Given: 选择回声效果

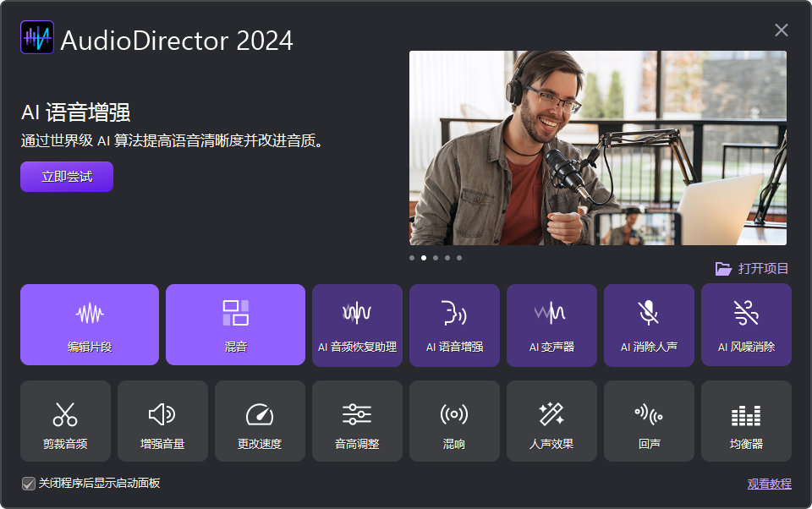Looking at the screenshot, I should (x=649, y=420).
